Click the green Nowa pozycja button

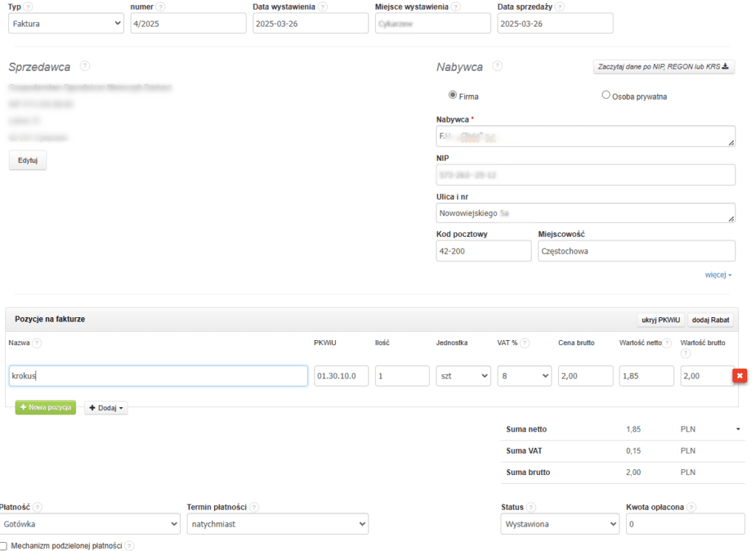pos(46,408)
